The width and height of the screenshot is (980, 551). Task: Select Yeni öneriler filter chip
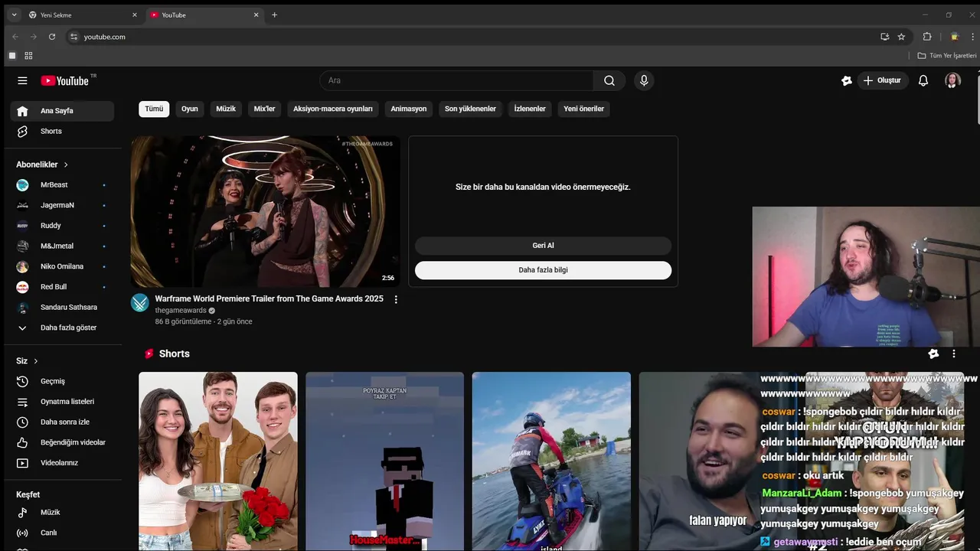pos(584,109)
